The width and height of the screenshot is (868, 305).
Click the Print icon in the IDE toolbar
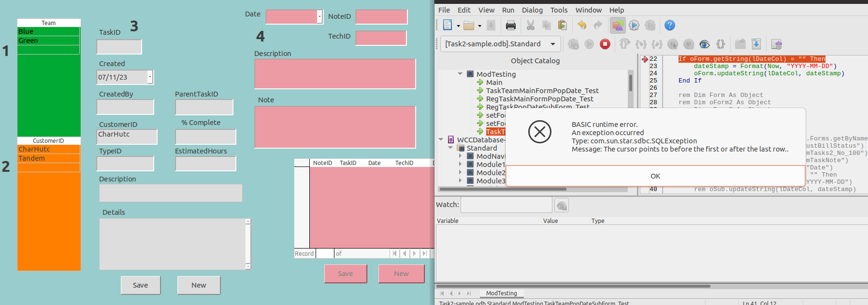pos(510,25)
